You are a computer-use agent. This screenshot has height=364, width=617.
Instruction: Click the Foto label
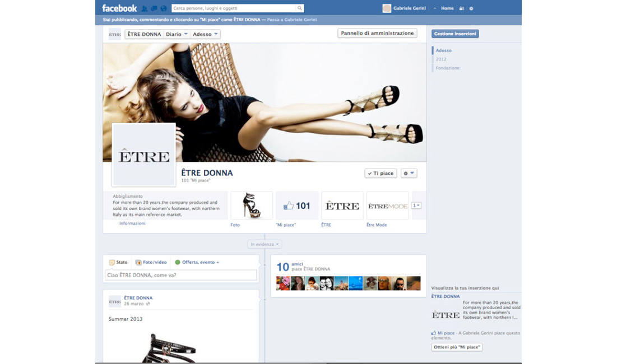click(x=235, y=225)
